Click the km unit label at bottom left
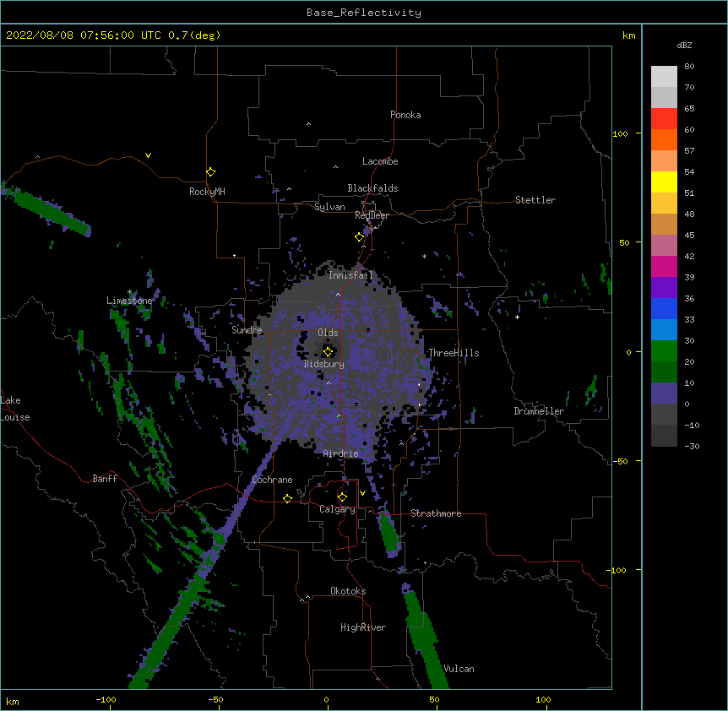 [x=13, y=702]
